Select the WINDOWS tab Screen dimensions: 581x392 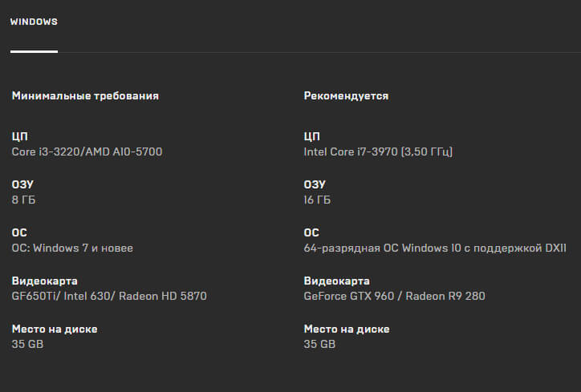pos(34,22)
